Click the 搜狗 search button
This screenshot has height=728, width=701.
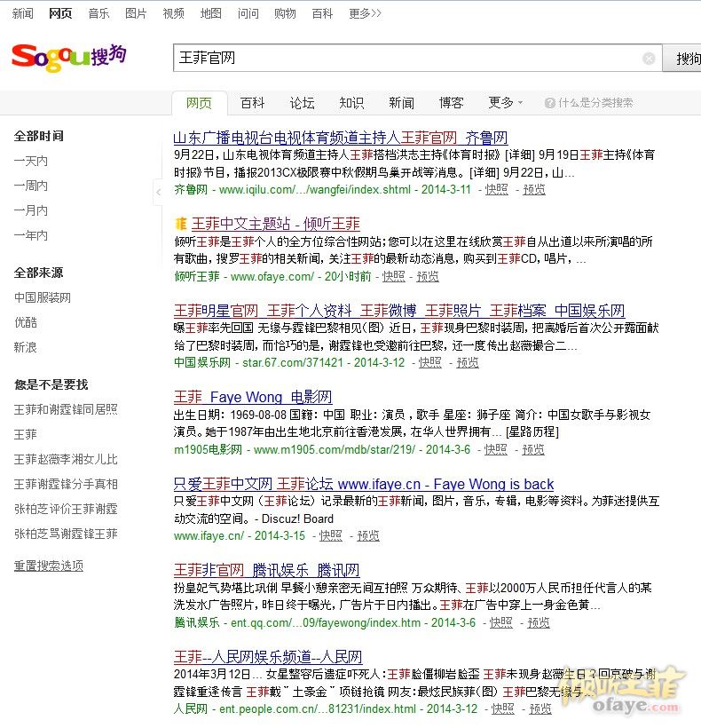click(682, 59)
